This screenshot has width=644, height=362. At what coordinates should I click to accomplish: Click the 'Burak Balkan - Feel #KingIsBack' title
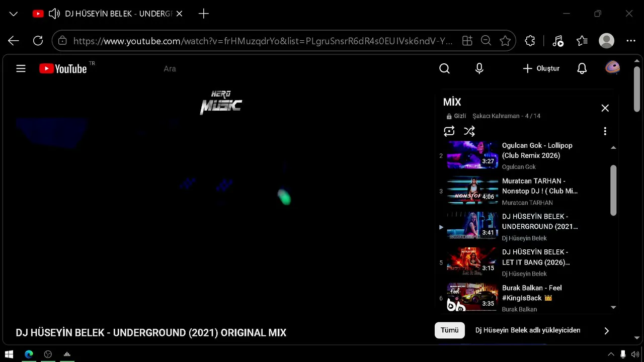[x=532, y=293]
